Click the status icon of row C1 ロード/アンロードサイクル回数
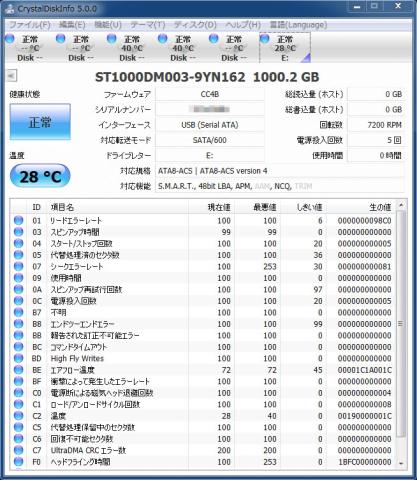Screen dimensions: 417x480 pos(19,404)
